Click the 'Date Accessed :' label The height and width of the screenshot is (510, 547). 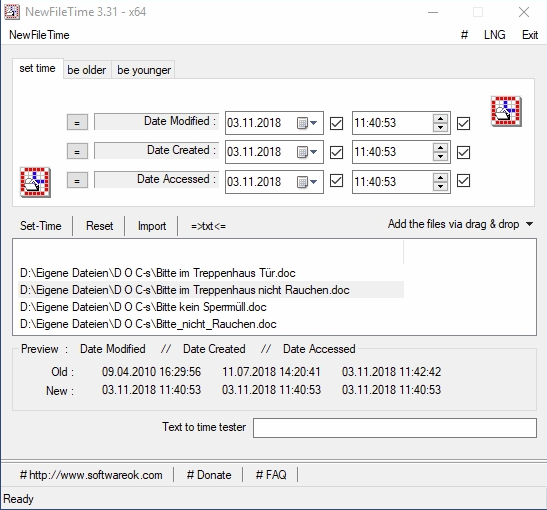coord(156,179)
